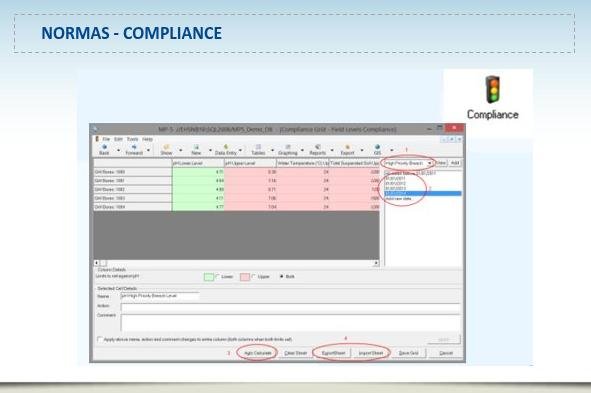
Task: Expand the Data Entry dropdown arrow
Action: [x=240, y=150]
